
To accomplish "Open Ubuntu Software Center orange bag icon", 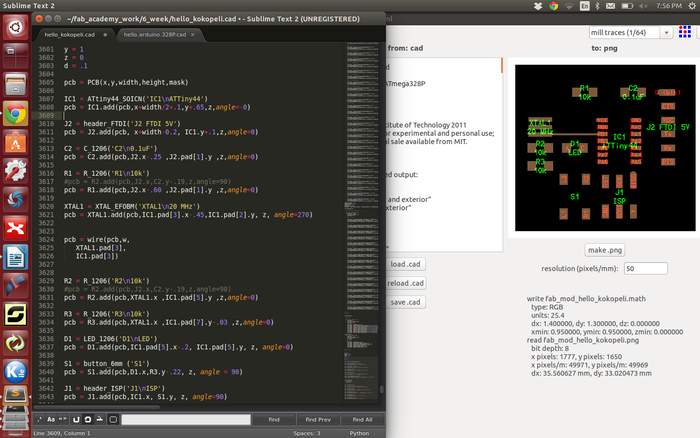I will pos(16,142).
